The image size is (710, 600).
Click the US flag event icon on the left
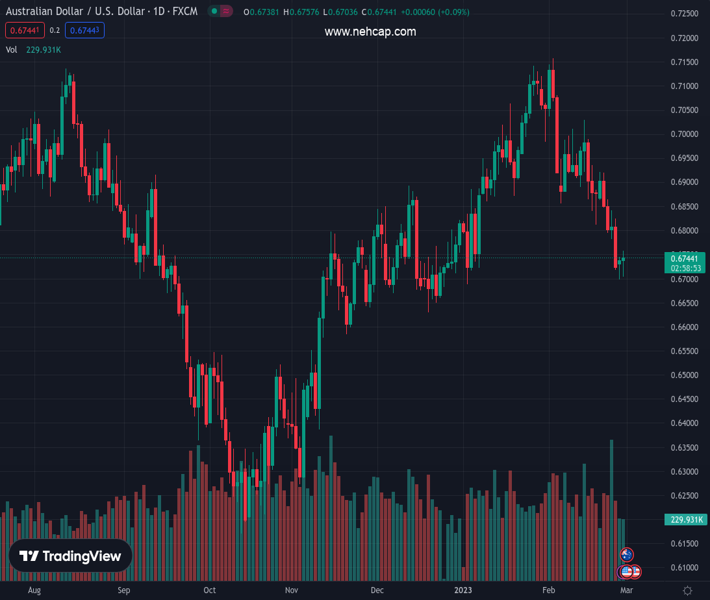click(x=626, y=572)
